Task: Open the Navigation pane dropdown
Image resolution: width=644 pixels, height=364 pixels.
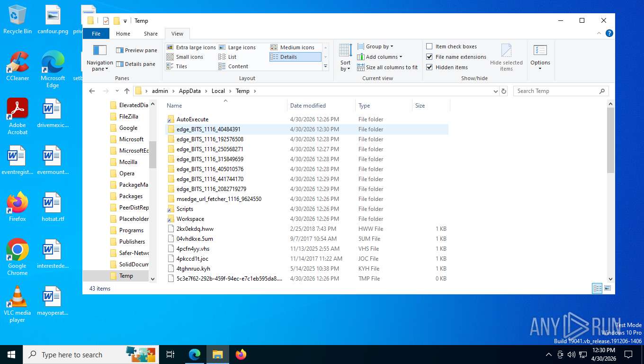Action: pyautogui.click(x=99, y=58)
